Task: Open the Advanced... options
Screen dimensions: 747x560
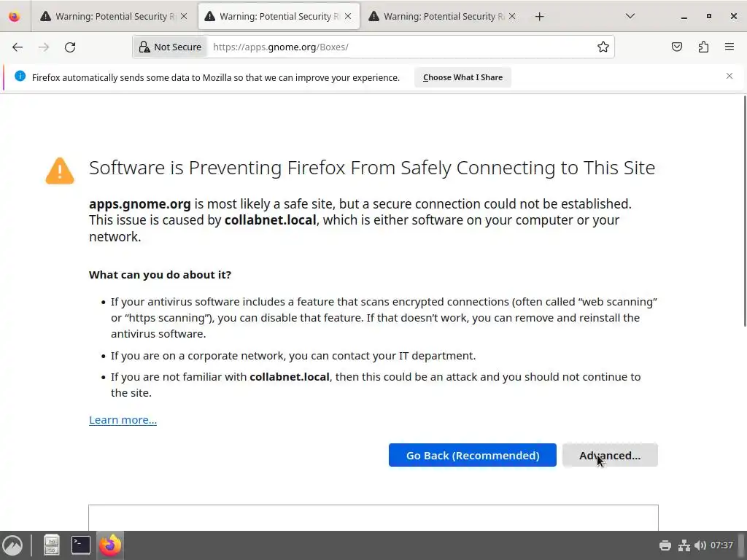Action: click(x=610, y=455)
